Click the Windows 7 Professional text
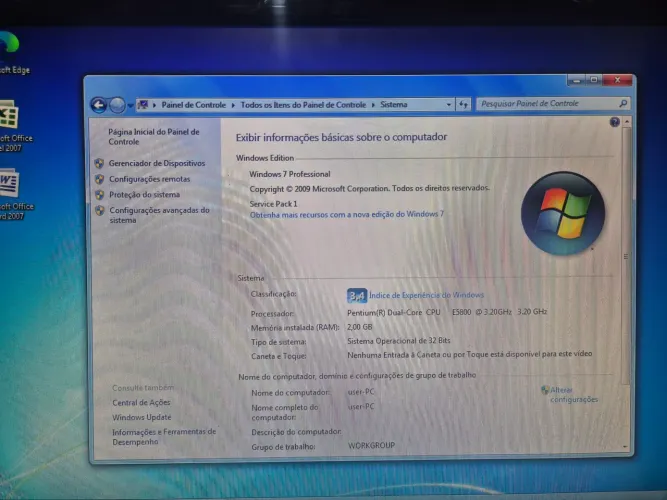Viewport: 667px width, 500px height. [x=290, y=174]
